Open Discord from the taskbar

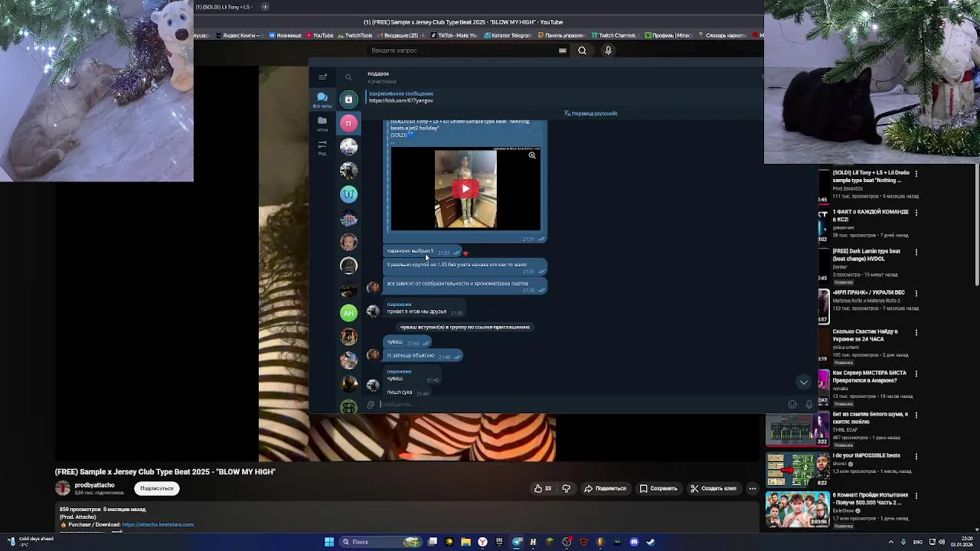[x=634, y=542]
